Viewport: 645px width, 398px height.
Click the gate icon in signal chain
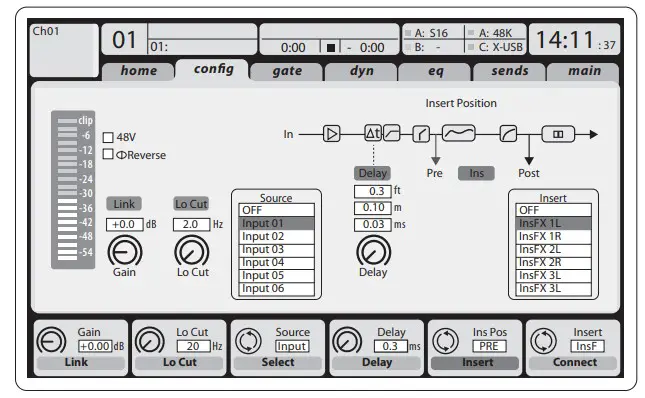click(x=421, y=134)
